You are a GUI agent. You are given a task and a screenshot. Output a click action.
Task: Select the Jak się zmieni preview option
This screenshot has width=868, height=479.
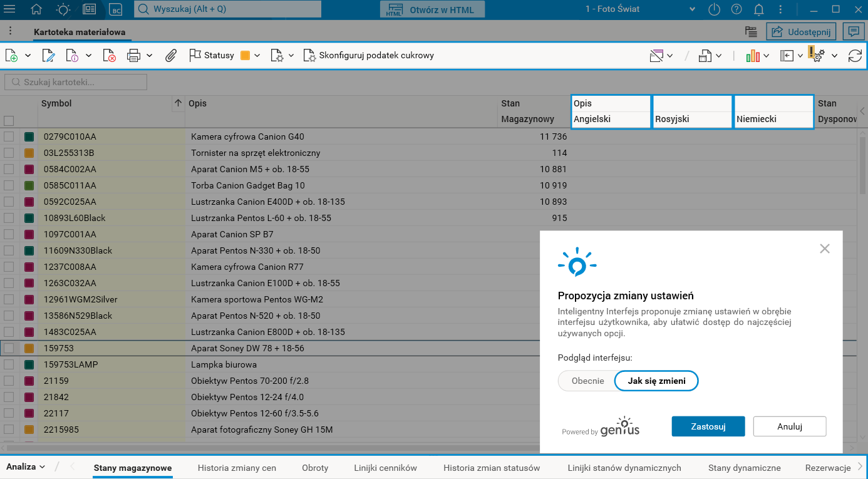click(x=656, y=381)
